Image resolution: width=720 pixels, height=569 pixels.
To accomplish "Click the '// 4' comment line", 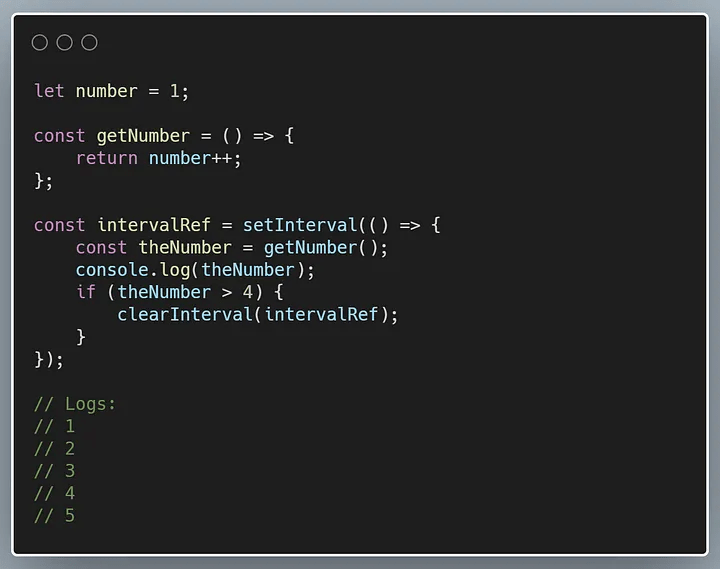I will [x=55, y=493].
